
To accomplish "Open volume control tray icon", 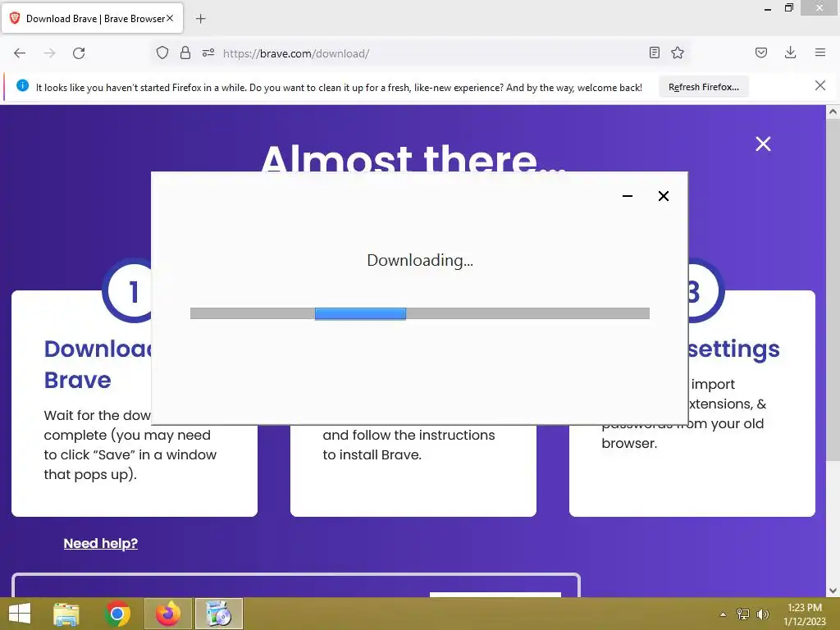I will pyautogui.click(x=763, y=614).
